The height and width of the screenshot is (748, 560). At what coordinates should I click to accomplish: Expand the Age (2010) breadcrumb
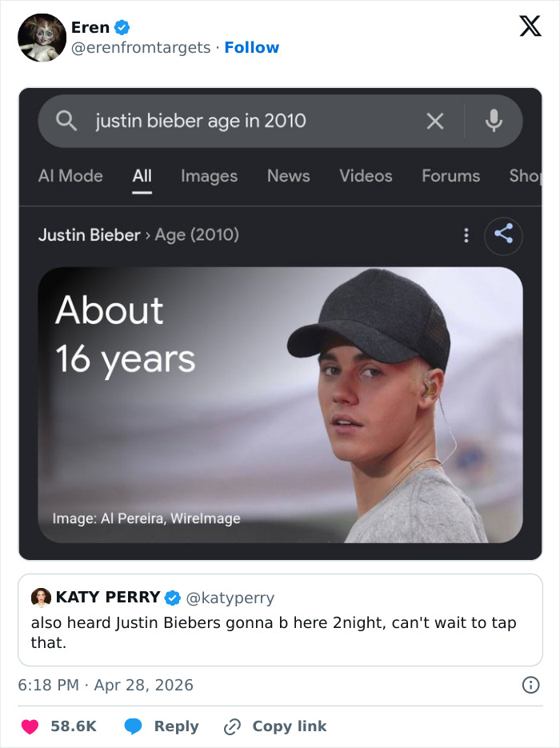tap(196, 235)
